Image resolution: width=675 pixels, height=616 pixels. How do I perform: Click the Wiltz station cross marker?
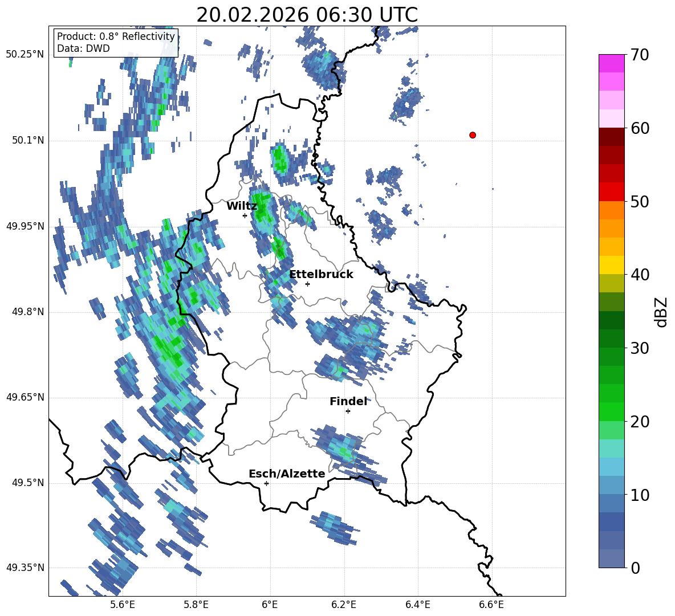tap(245, 215)
